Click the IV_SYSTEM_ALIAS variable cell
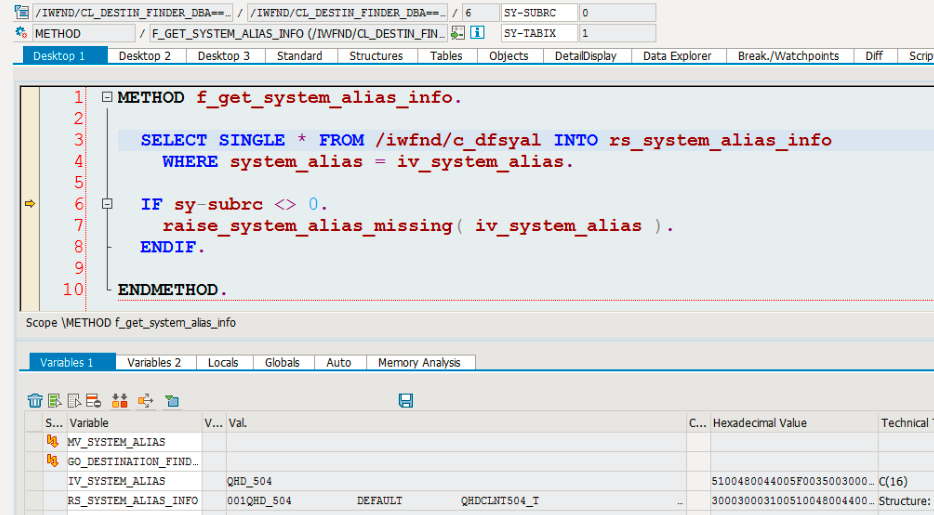The image size is (934, 515). click(135, 481)
